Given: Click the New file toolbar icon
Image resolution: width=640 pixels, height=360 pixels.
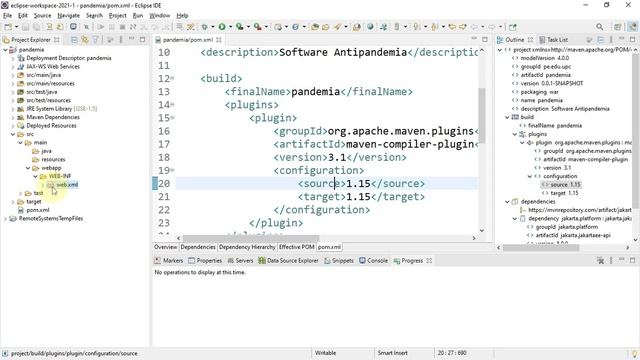Looking at the screenshot, I should [8, 27].
